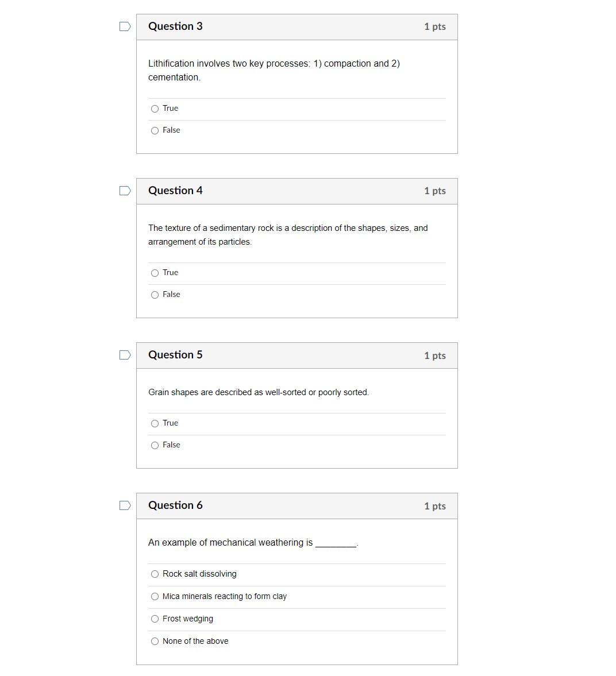Select True for Question 3
Viewport: 616px width, 676px height.
(155, 109)
